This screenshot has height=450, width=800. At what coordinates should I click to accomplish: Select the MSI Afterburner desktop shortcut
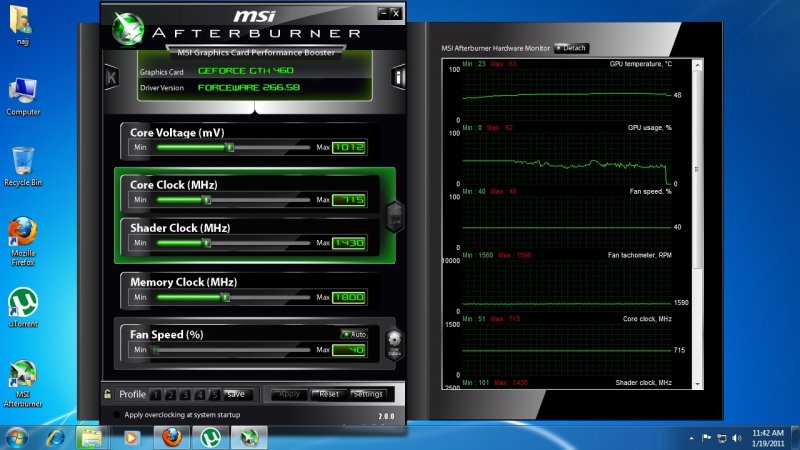(23, 384)
